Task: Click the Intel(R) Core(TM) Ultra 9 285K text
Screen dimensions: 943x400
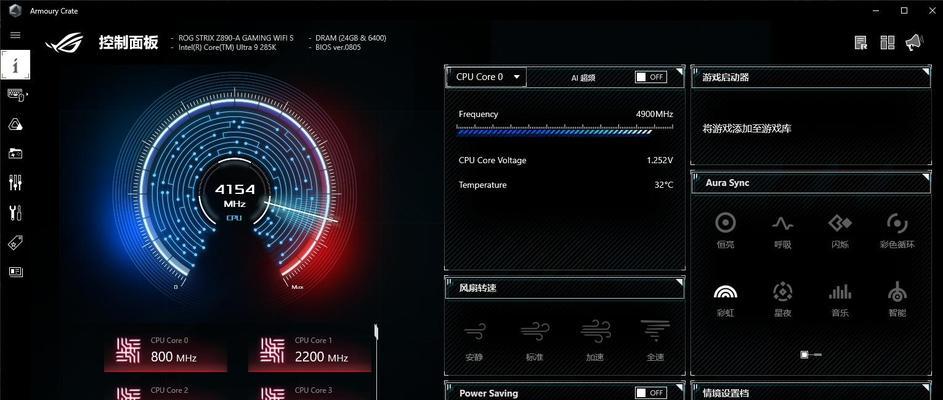Action: (x=227, y=47)
